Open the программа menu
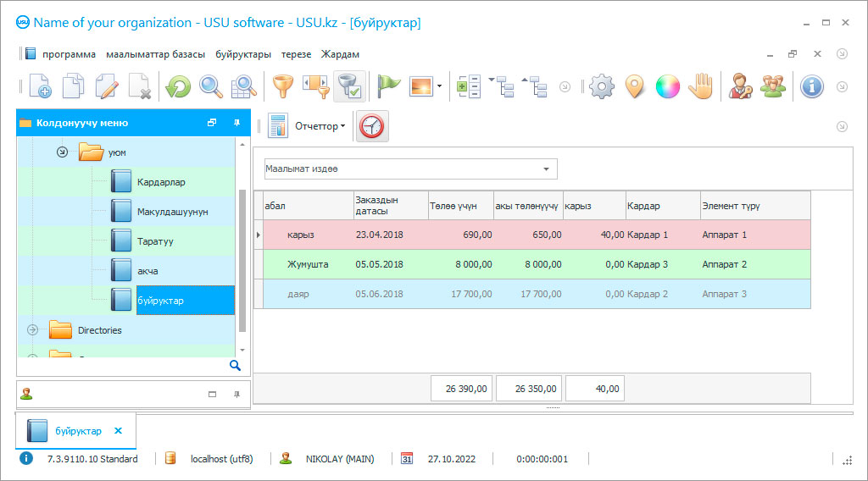 click(69, 54)
